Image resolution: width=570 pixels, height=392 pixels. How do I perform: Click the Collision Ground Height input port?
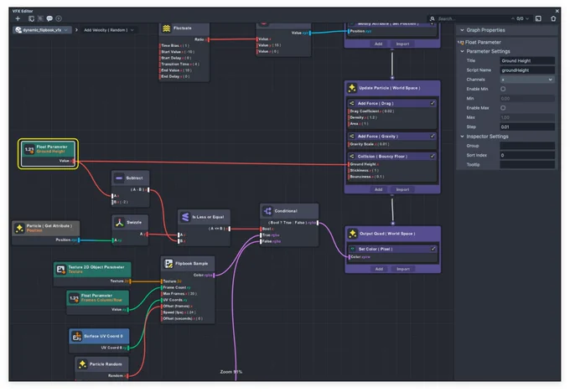pyautogui.click(x=349, y=164)
